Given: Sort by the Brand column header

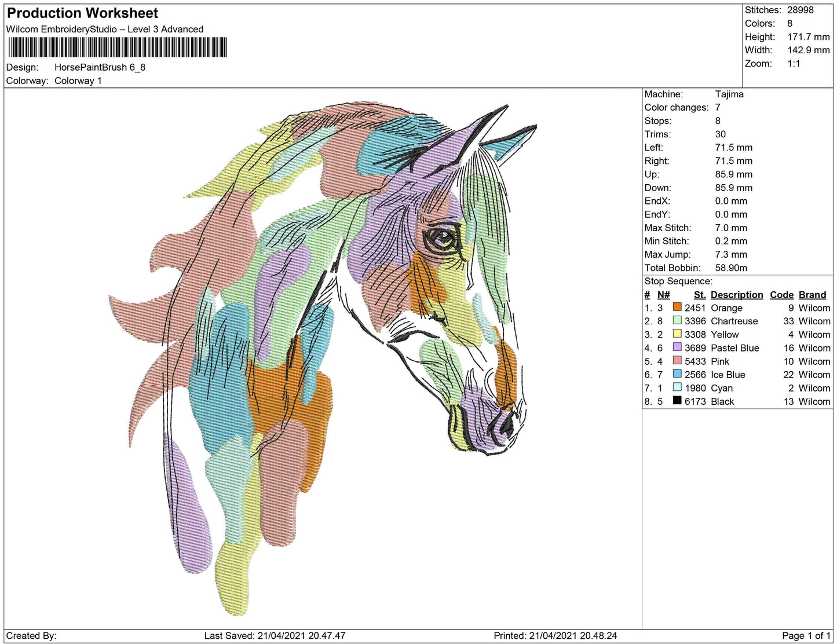Looking at the screenshot, I should tap(812, 295).
